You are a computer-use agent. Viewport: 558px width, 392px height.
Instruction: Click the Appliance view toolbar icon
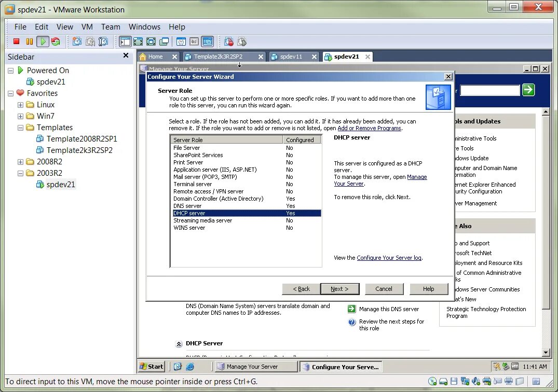[x=194, y=41]
